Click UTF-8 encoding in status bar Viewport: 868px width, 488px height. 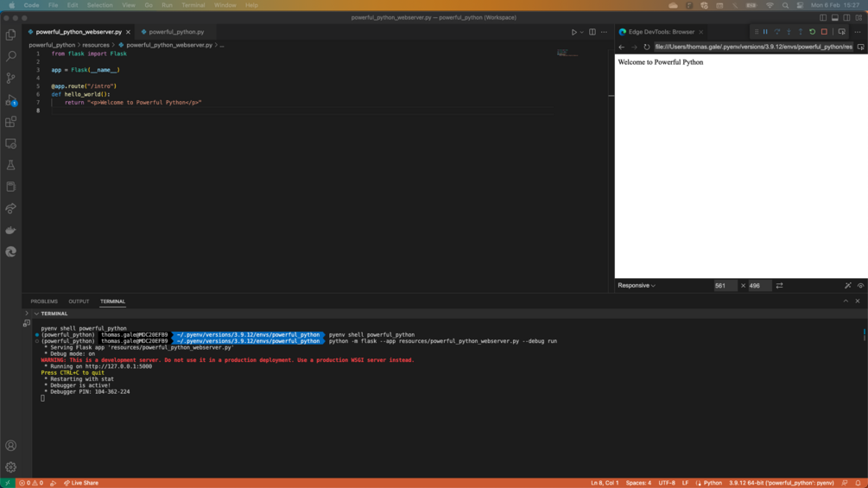(x=667, y=483)
